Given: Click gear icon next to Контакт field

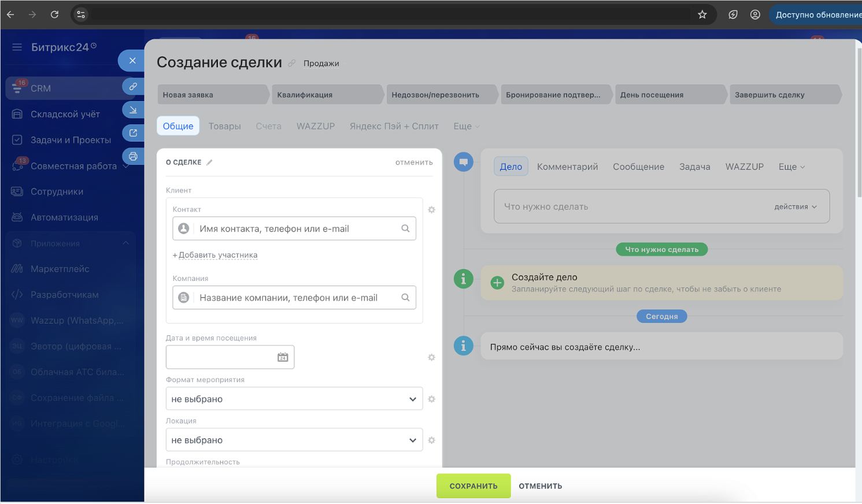Looking at the screenshot, I should (x=431, y=210).
